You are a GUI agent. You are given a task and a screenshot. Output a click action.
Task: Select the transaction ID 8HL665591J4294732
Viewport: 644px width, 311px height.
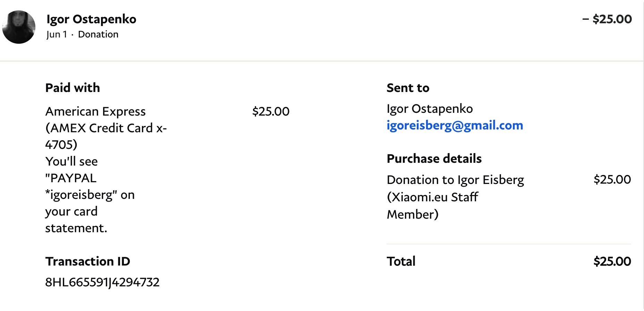102,282
